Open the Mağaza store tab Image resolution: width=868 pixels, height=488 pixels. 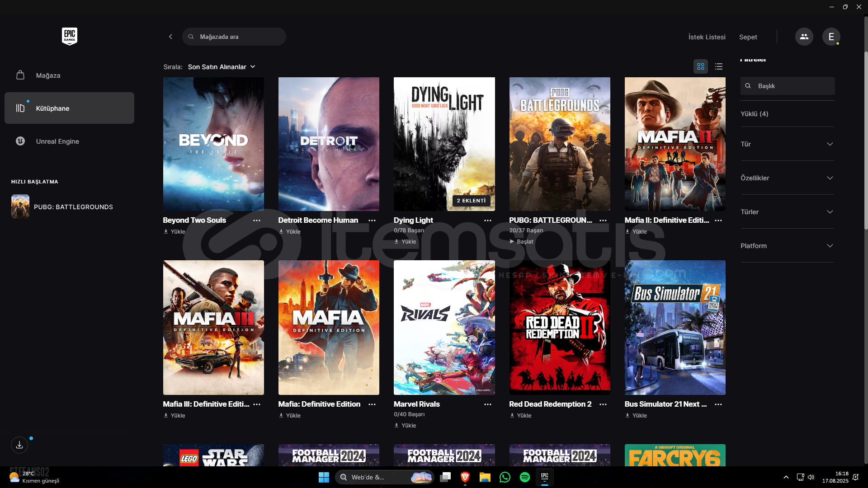pos(69,75)
